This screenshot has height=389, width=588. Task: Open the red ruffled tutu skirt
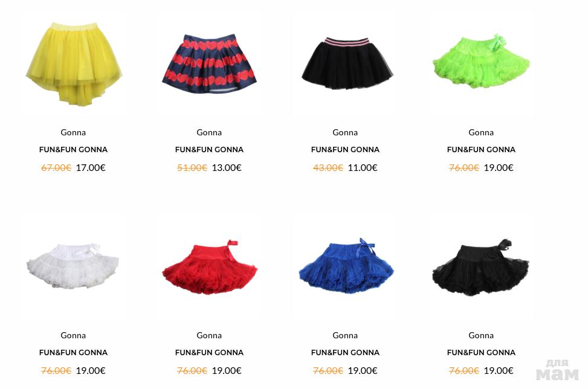[210, 267]
